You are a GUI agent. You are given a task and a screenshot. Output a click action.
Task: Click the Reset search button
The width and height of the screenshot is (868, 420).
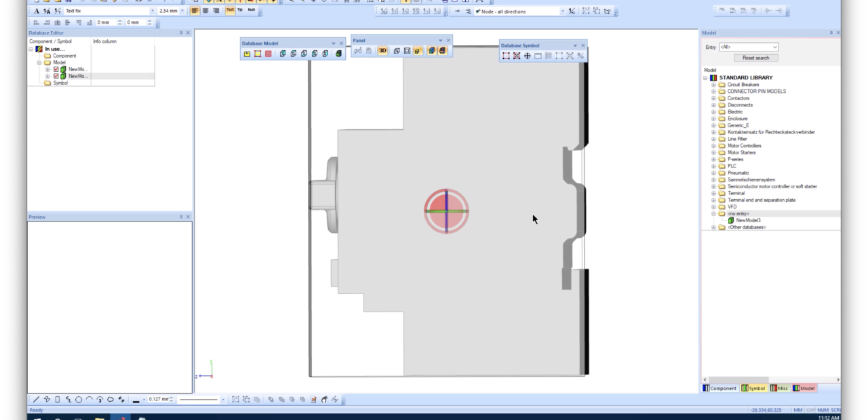coord(755,58)
